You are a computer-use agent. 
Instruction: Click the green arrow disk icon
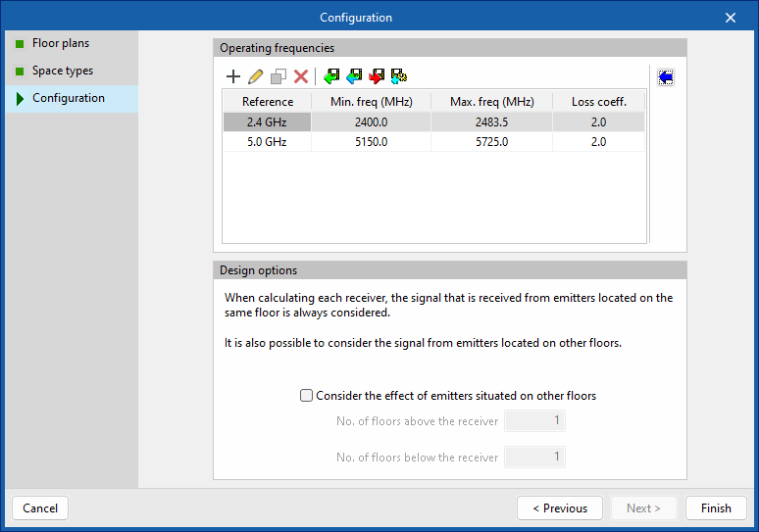pyautogui.click(x=331, y=76)
